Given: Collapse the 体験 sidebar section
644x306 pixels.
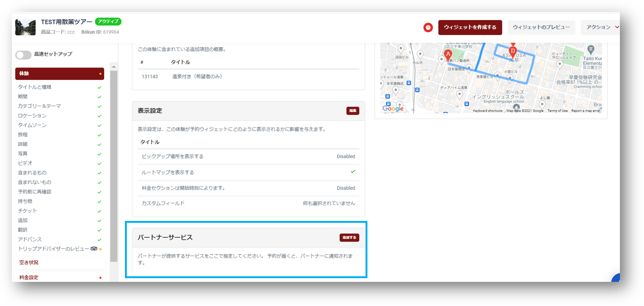Looking at the screenshot, I should coord(59,74).
